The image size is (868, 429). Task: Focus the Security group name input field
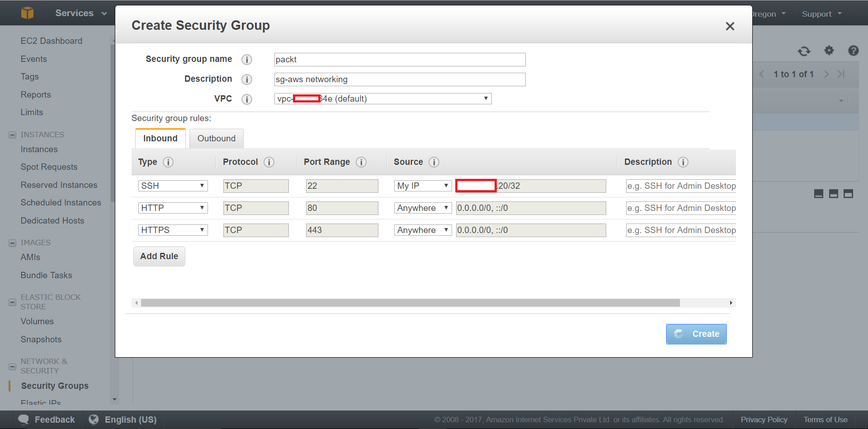[x=400, y=59]
